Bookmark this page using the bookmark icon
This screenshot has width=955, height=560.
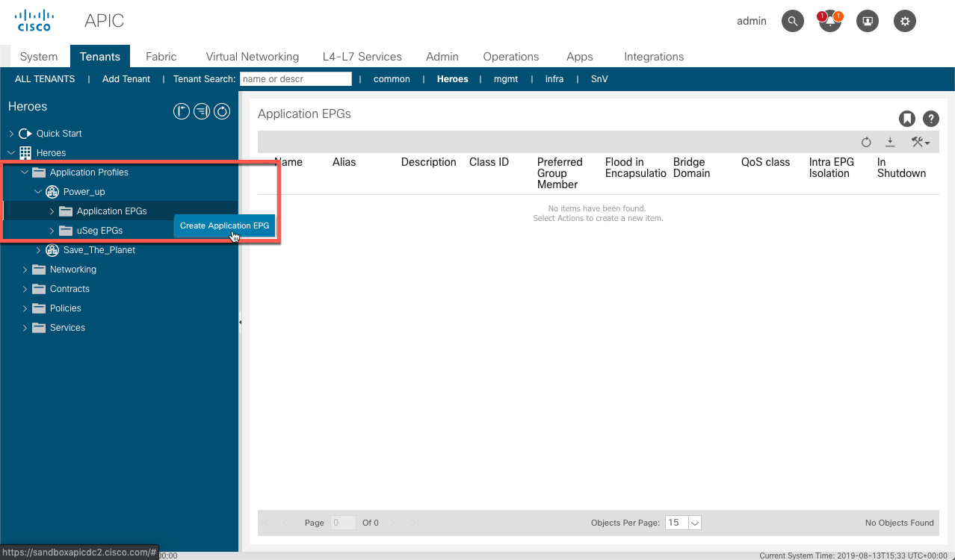tap(906, 118)
